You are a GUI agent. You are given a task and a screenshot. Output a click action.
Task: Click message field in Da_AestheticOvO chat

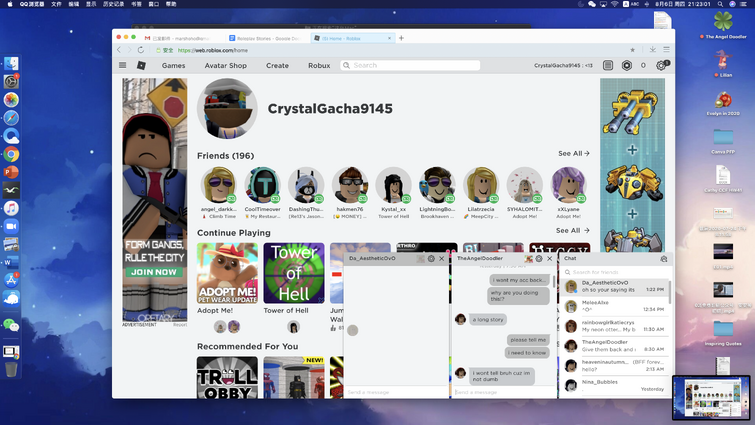pos(396,392)
